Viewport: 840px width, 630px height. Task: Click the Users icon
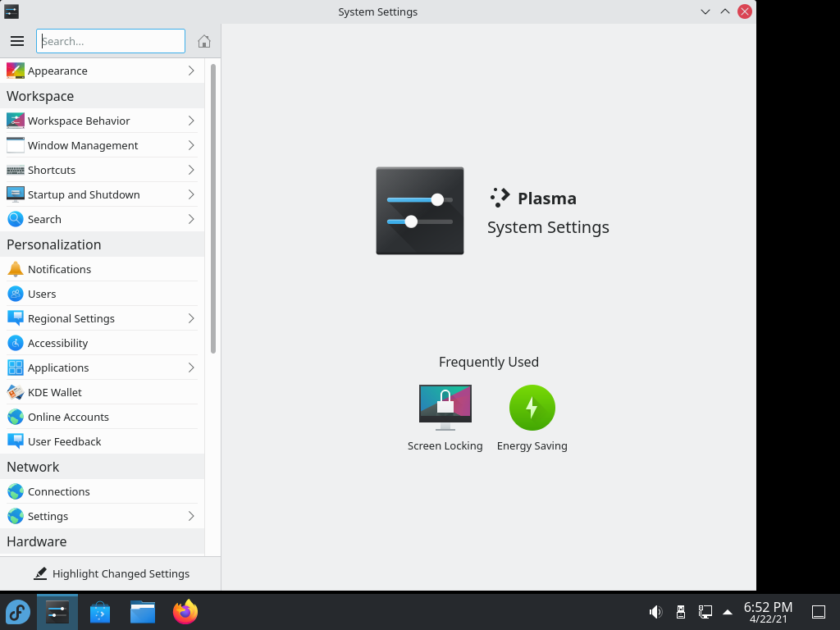tap(16, 294)
